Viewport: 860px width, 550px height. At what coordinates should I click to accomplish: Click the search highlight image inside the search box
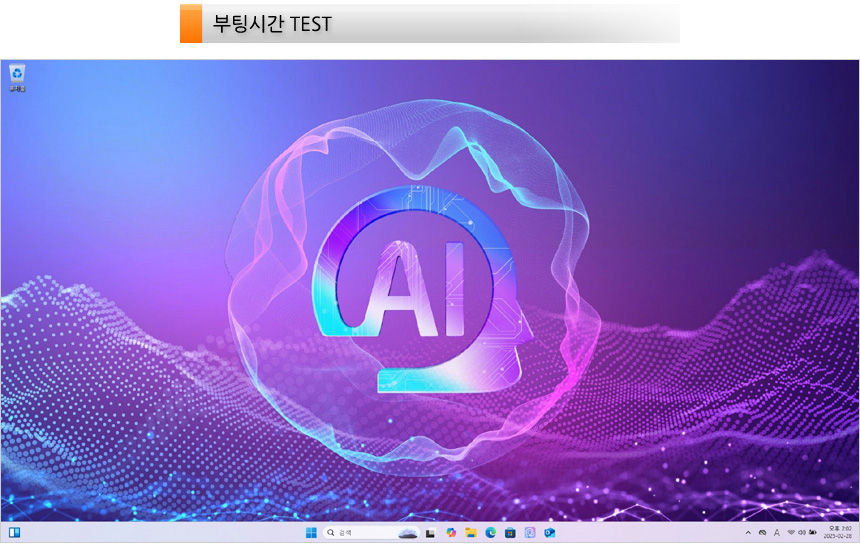point(407,532)
